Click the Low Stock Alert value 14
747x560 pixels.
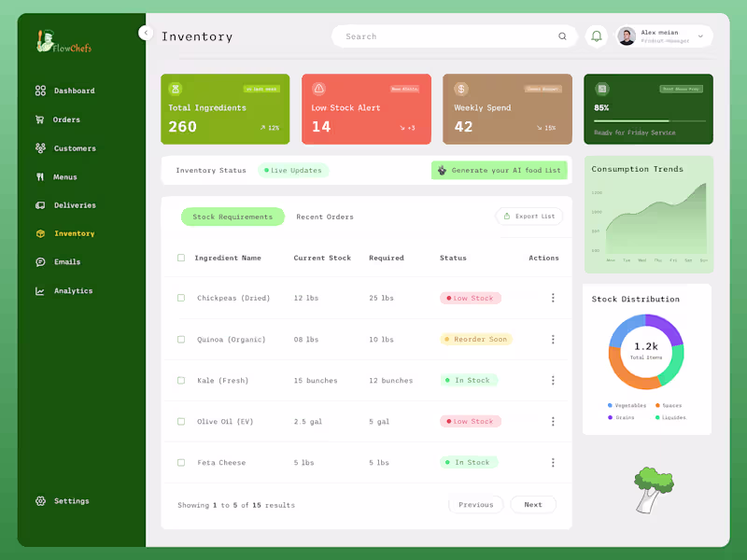(x=321, y=127)
